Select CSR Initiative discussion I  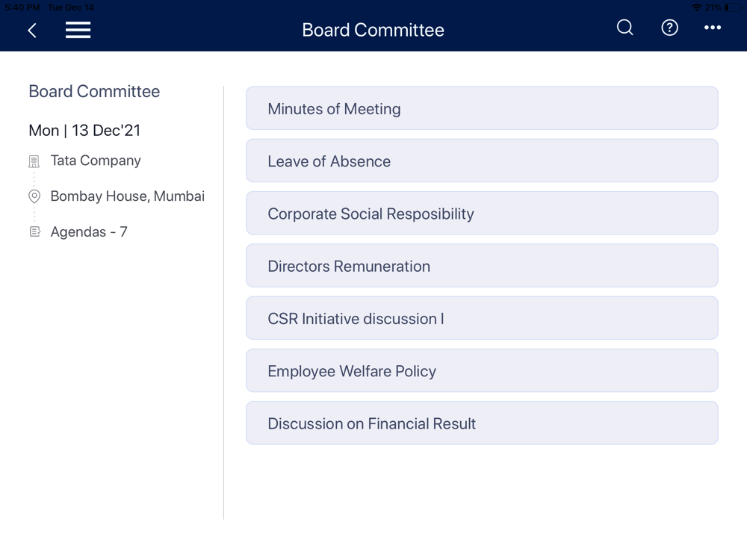click(x=482, y=317)
